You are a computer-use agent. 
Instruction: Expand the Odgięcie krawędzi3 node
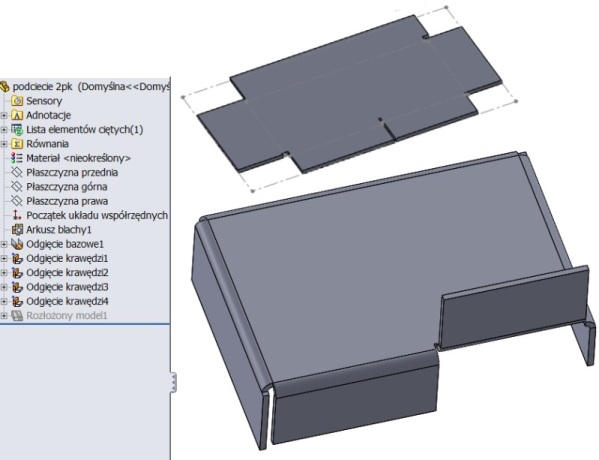click(x=4, y=287)
